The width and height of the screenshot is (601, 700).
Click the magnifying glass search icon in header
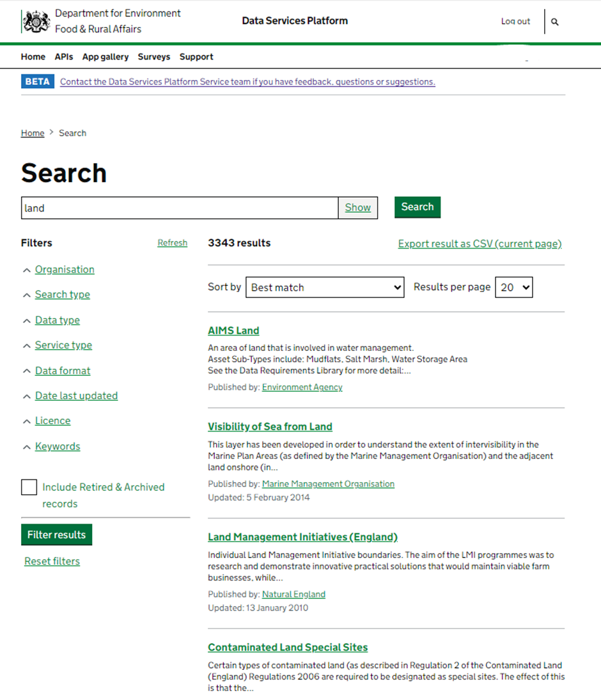[554, 22]
